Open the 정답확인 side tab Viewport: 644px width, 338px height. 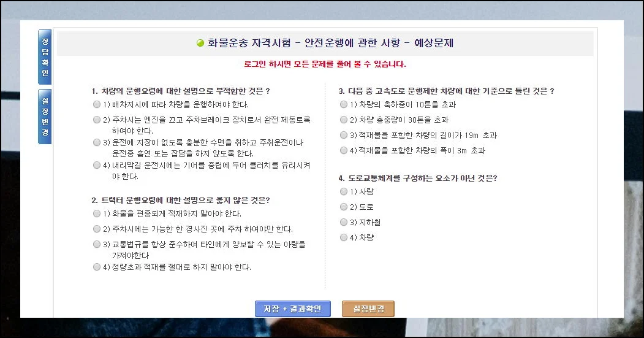click(45, 57)
